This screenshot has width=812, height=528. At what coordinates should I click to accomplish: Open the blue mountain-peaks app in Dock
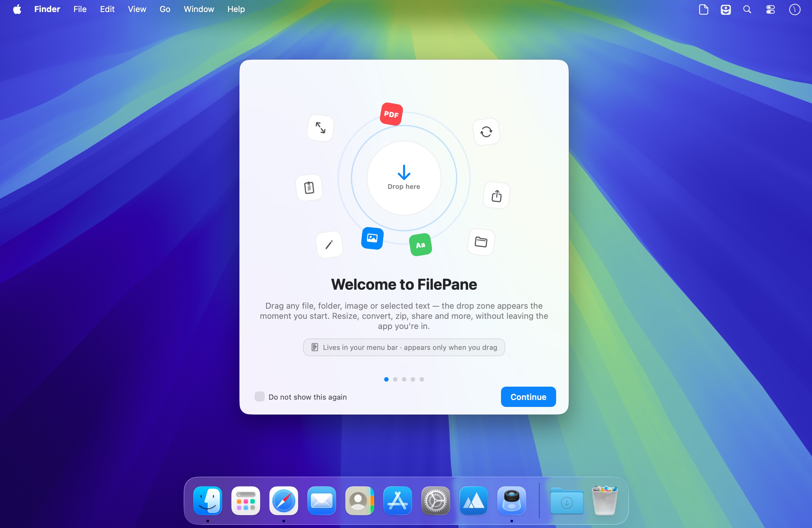coord(473,500)
